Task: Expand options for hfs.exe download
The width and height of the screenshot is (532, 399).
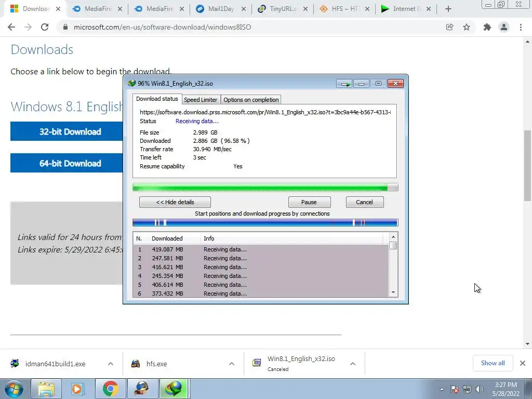Action: tap(232, 364)
